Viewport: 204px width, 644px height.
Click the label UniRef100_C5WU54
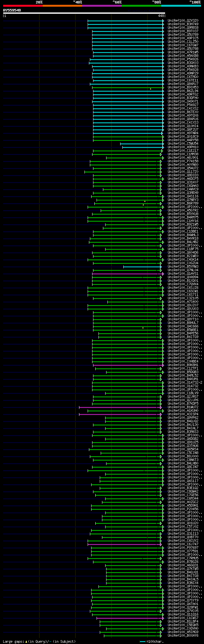click(183, 144)
